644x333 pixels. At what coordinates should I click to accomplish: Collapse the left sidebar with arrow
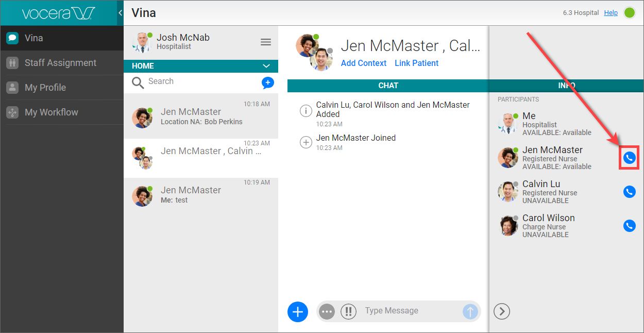(x=120, y=12)
